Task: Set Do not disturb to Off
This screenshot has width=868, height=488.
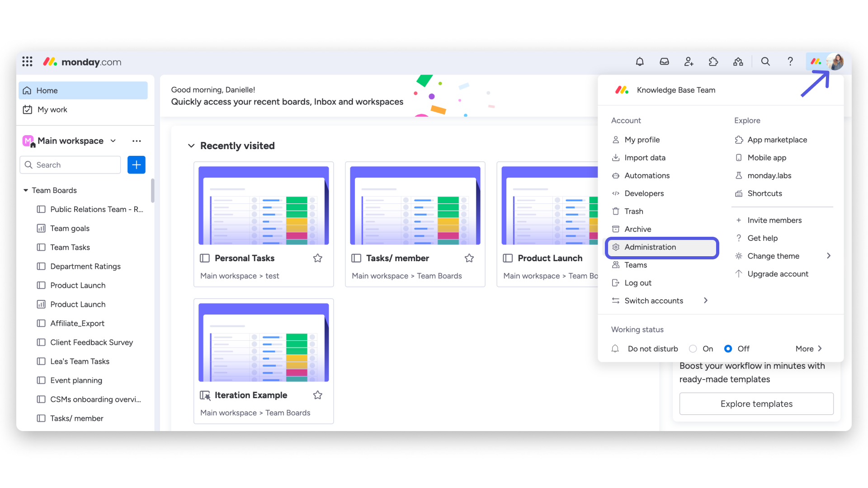Action: coord(728,349)
